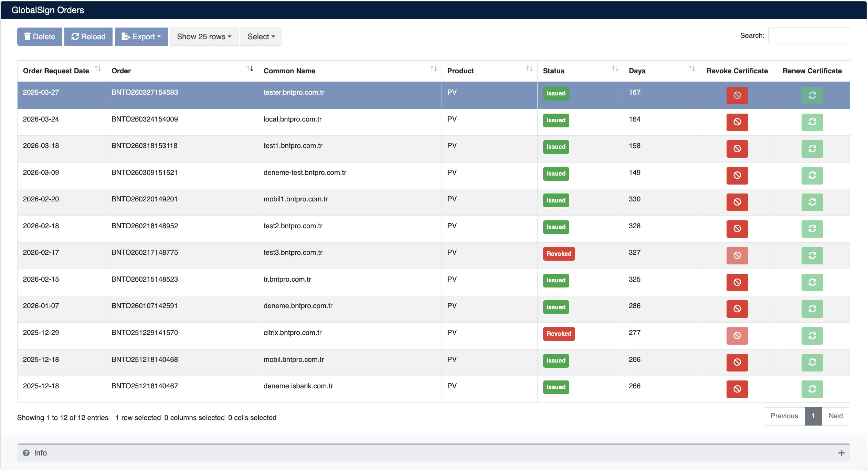Click common name citrix.bntpro.com.tr
Screen dimensions: 868x471
click(x=293, y=333)
